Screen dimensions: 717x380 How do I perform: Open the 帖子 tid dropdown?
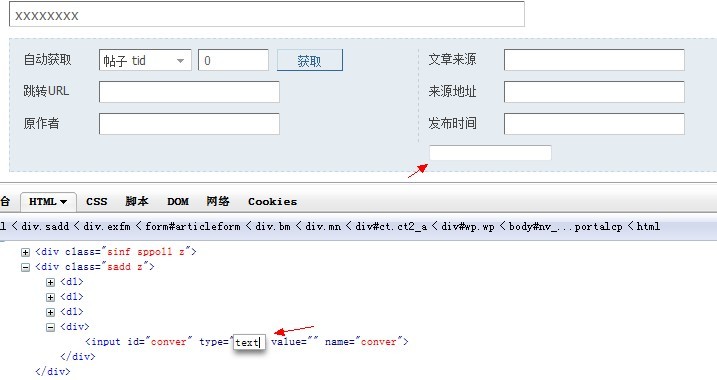click(145, 60)
